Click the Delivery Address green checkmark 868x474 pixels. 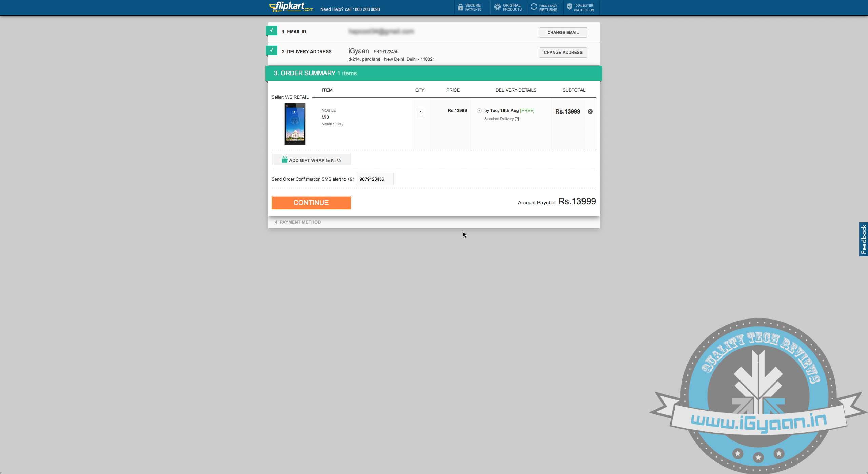[x=272, y=50]
